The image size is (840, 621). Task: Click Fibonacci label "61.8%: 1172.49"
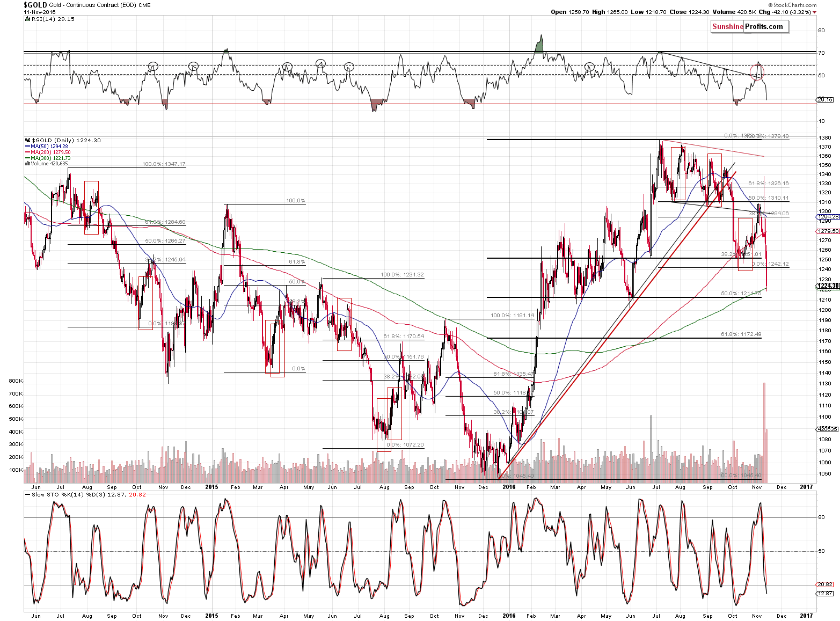point(741,334)
